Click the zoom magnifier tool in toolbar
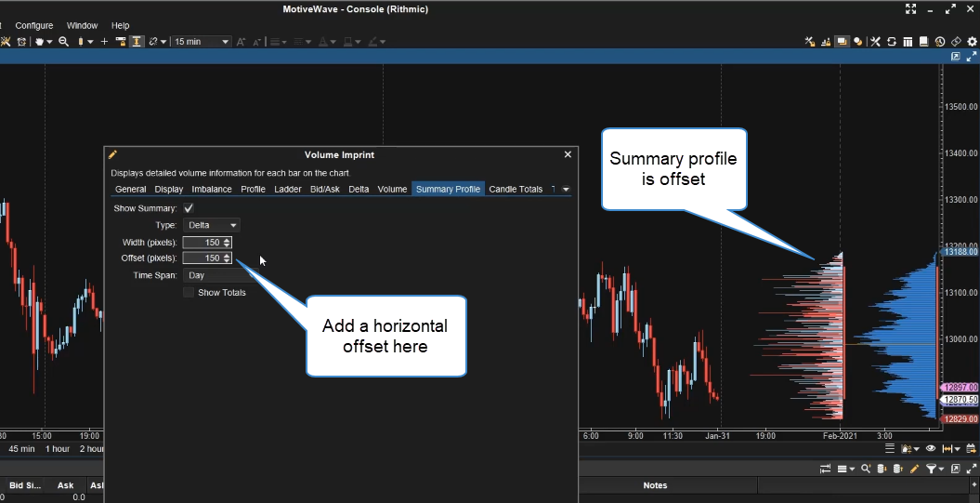The width and height of the screenshot is (980, 503). pyautogui.click(x=64, y=42)
